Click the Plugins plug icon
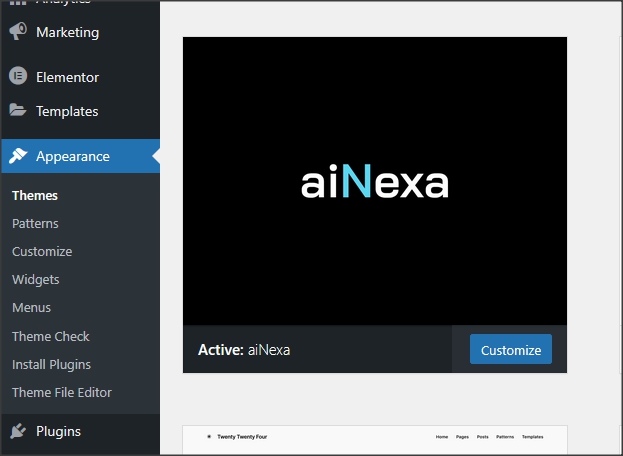623x456 pixels. [x=18, y=431]
